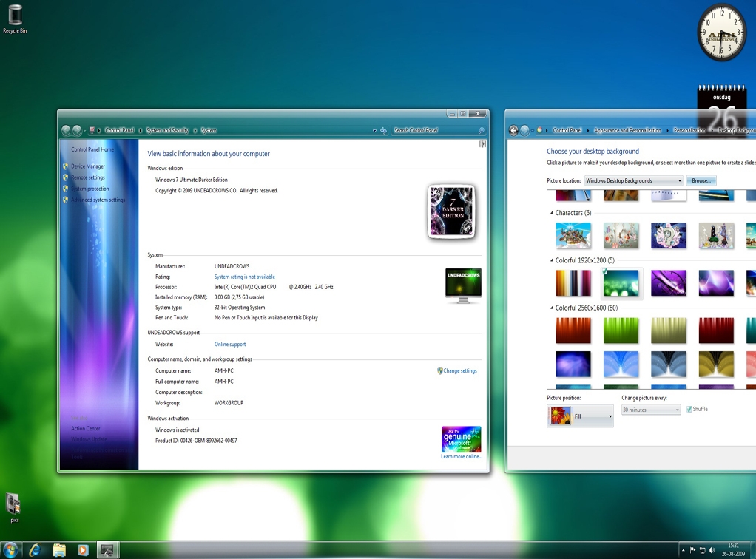Select the purple swirl Colorful 1920x1200 wallpaper
The image size is (756, 559).
(668, 283)
